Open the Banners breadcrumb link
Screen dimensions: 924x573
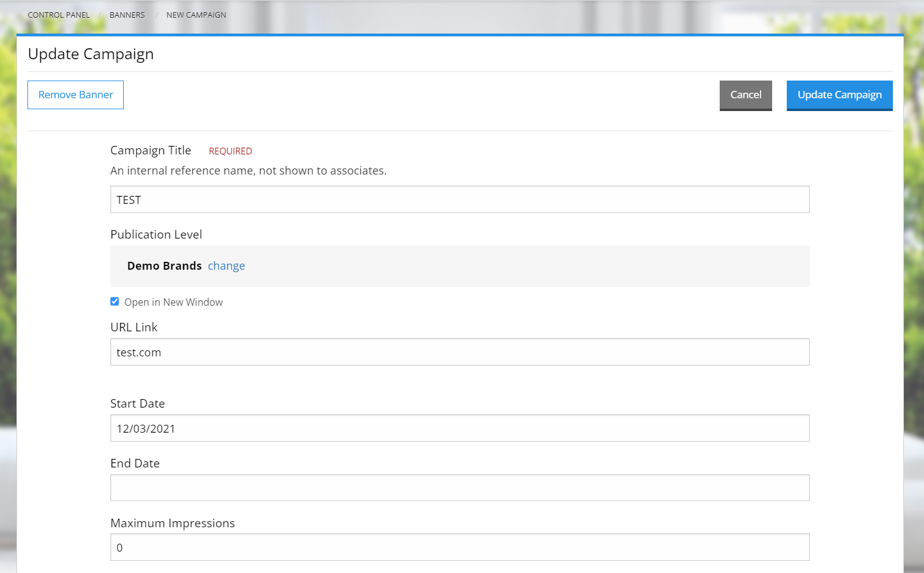pos(127,15)
